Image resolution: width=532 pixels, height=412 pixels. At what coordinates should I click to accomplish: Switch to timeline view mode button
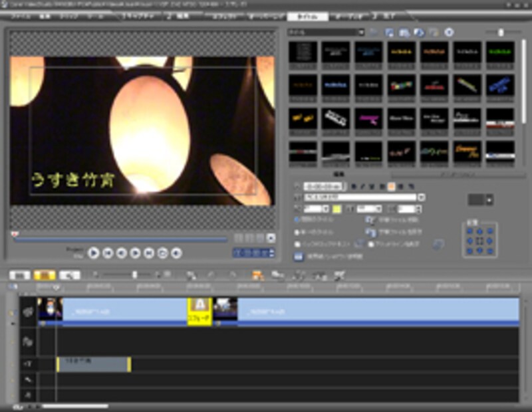45,274
